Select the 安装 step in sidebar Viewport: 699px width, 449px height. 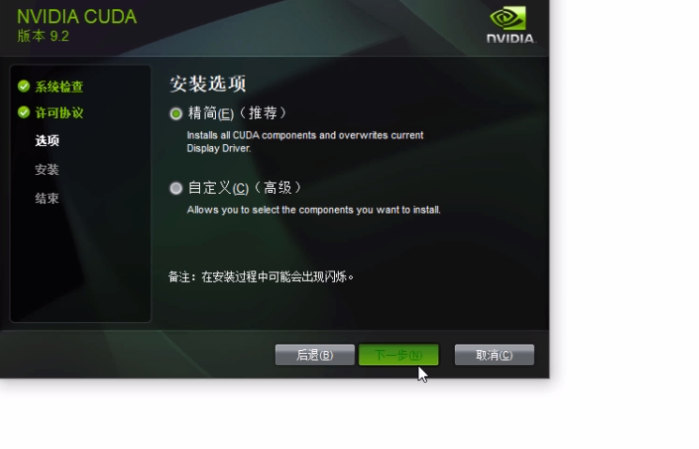click(47, 170)
